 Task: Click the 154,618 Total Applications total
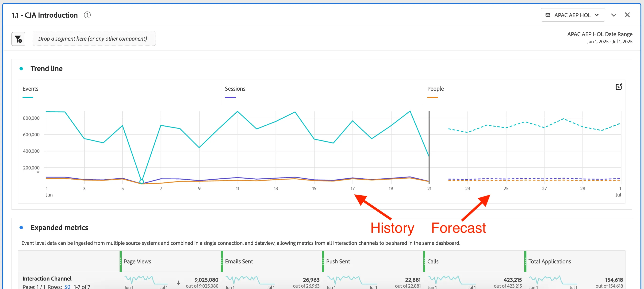[x=614, y=280]
